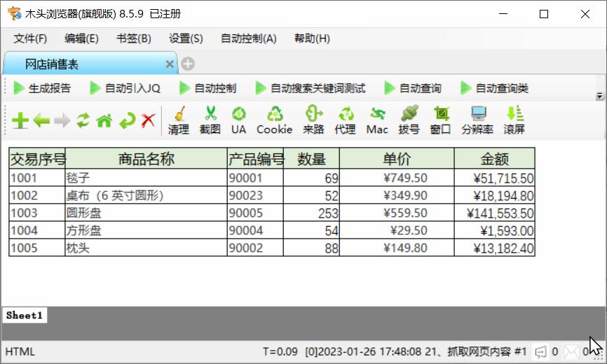Click the Mac address icon
Screen dimensions: 607x364
pyautogui.click(x=377, y=120)
